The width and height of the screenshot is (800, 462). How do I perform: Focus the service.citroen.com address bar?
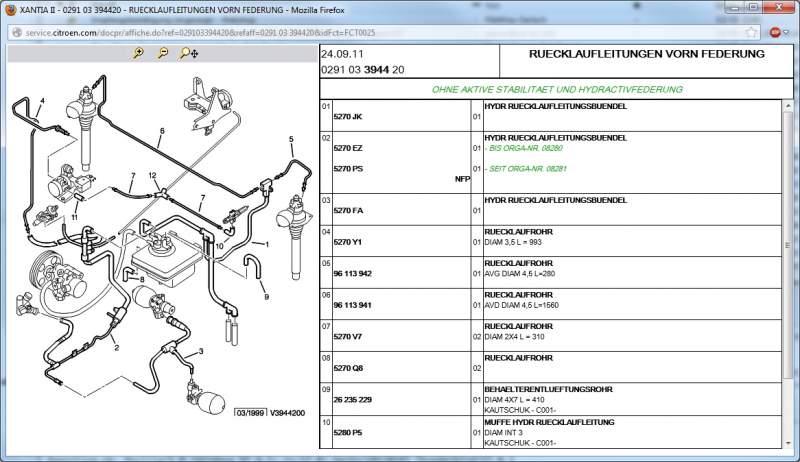pyautogui.click(x=384, y=33)
